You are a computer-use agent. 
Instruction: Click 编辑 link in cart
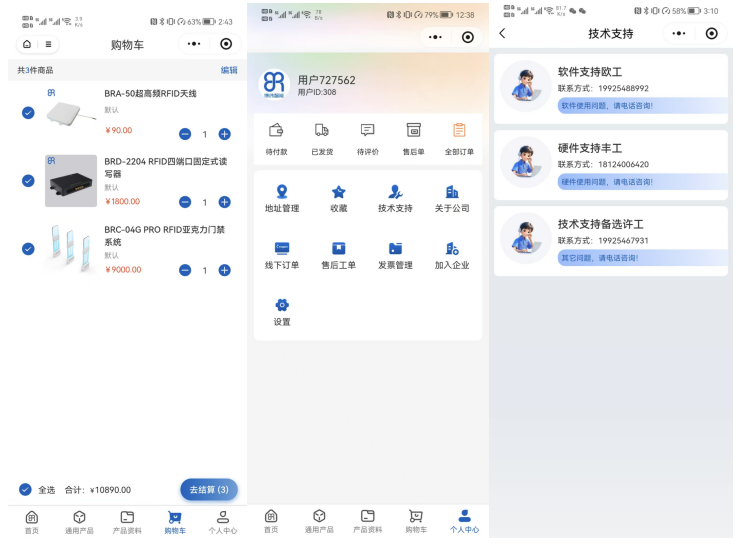pyautogui.click(x=229, y=70)
